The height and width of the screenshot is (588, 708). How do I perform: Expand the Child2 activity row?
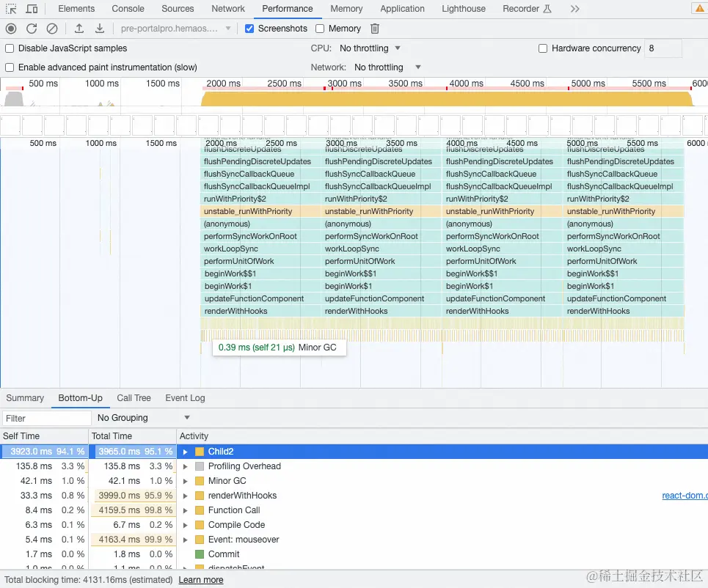pyautogui.click(x=185, y=452)
